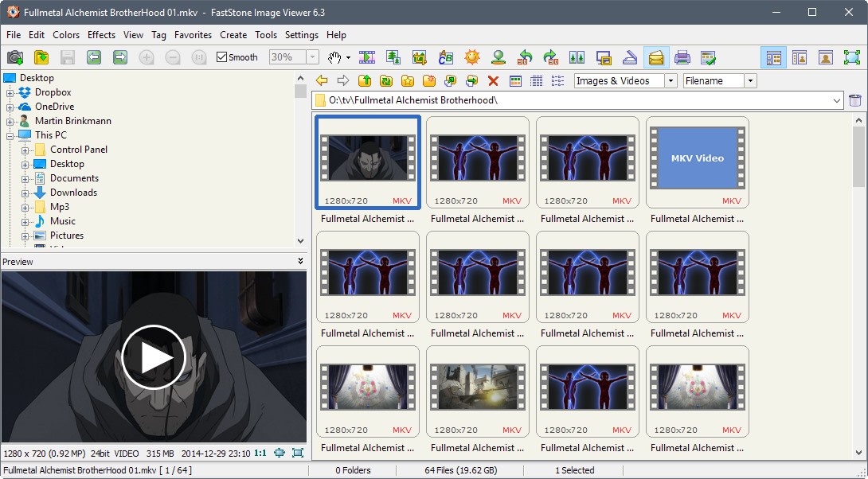868x479 pixels.
Task: Click the screen capture camera icon
Action: pyautogui.click(x=15, y=57)
